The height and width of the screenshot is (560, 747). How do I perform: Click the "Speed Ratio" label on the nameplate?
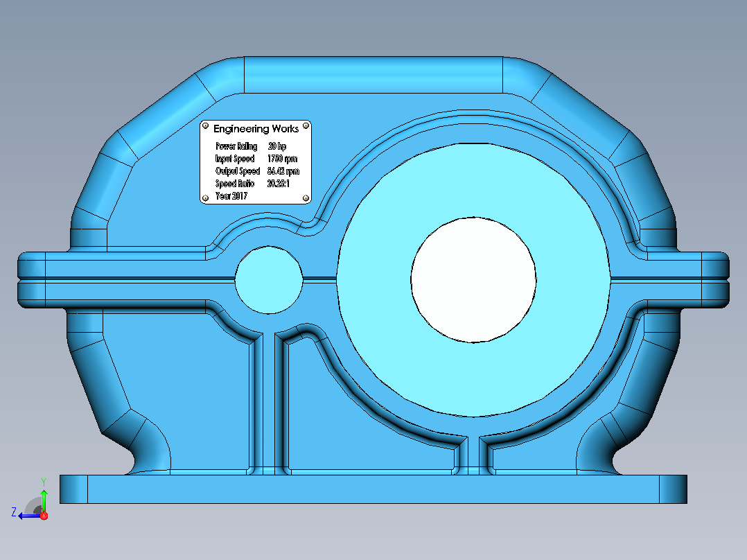coord(235,184)
